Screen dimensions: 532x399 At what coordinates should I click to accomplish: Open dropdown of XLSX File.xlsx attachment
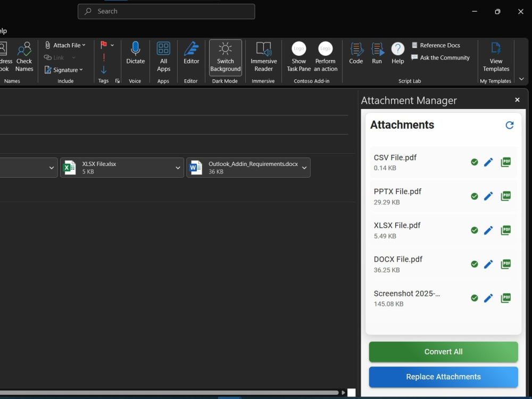coord(178,168)
